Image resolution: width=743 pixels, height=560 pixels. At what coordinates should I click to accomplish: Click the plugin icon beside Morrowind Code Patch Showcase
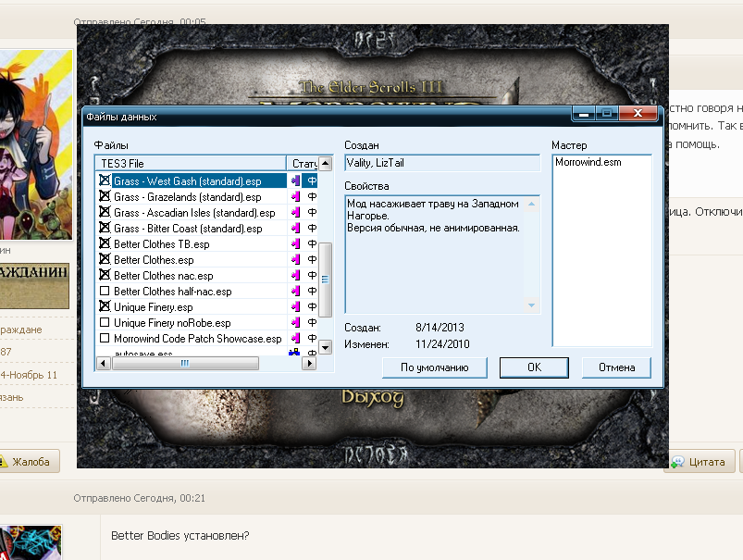(x=297, y=339)
